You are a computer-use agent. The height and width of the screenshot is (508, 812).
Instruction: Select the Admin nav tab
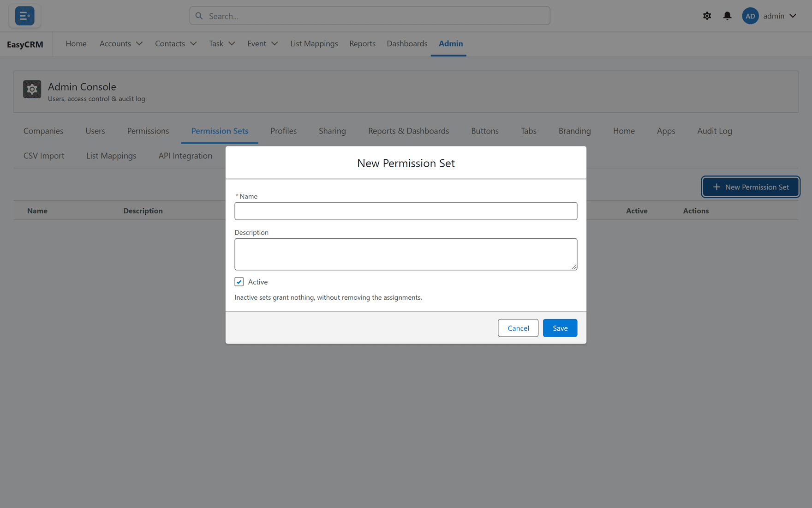point(451,43)
